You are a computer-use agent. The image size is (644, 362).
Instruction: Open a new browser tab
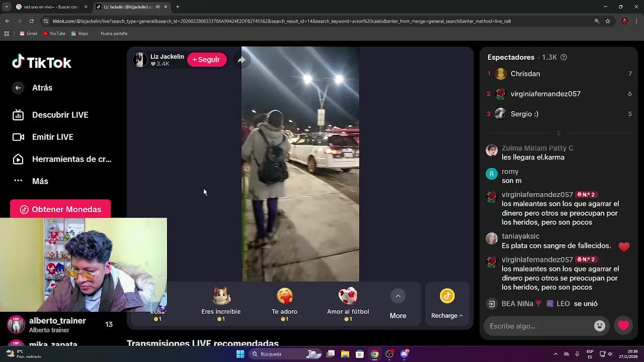pos(178,7)
